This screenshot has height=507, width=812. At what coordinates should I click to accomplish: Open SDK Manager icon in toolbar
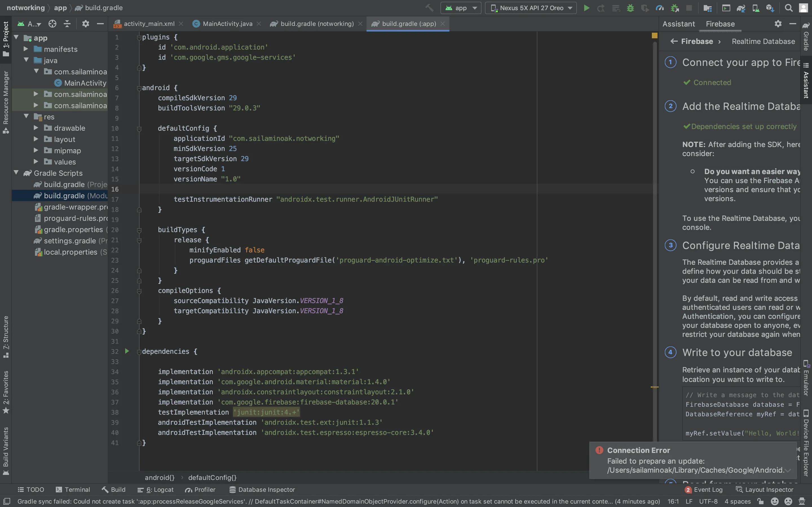pos(770,8)
